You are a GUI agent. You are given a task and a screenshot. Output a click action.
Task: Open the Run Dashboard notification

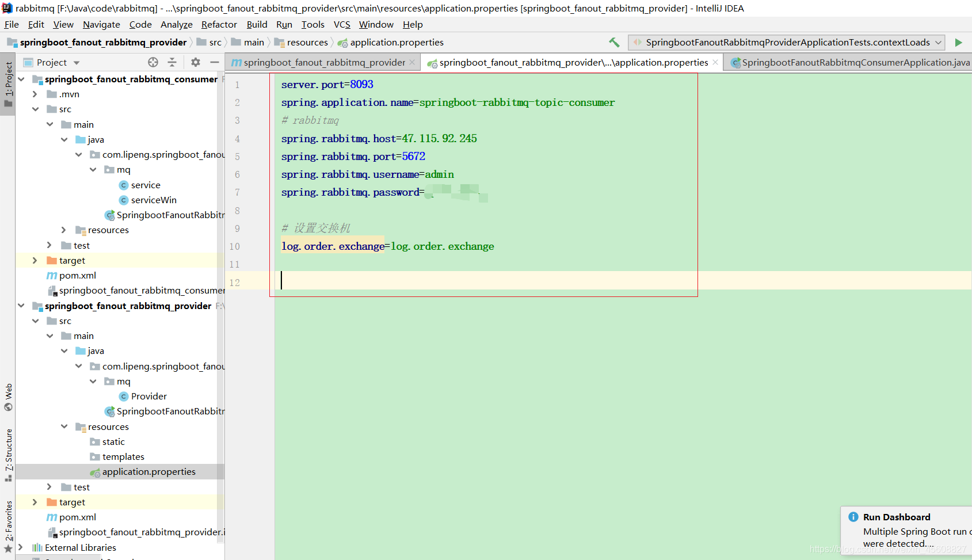906,530
